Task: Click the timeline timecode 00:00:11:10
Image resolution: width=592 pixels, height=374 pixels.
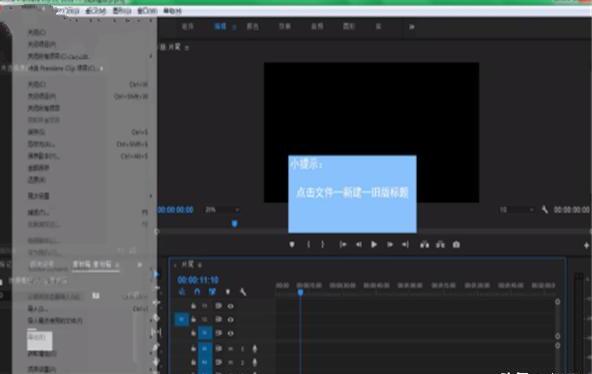Action: pos(198,280)
